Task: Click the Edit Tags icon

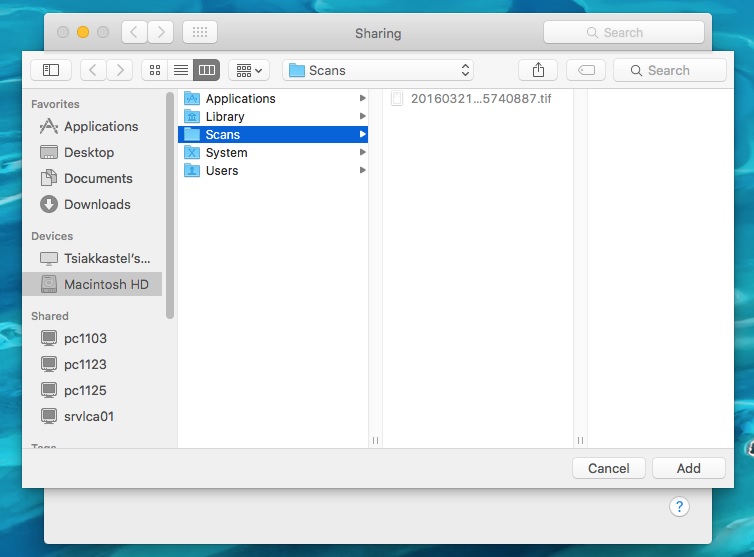Action: (586, 70)
